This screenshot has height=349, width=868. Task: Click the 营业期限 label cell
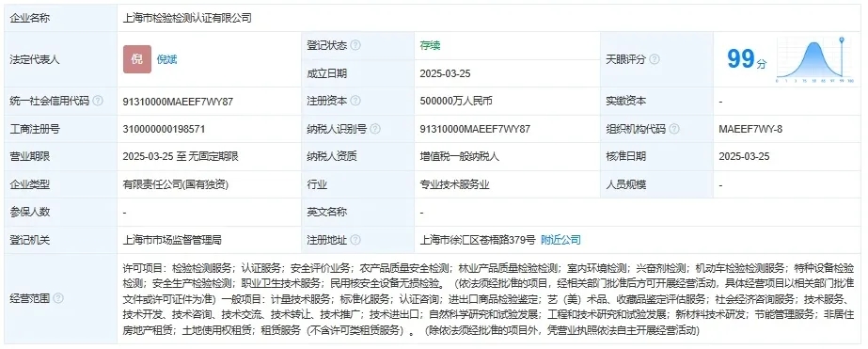point(60,157)
